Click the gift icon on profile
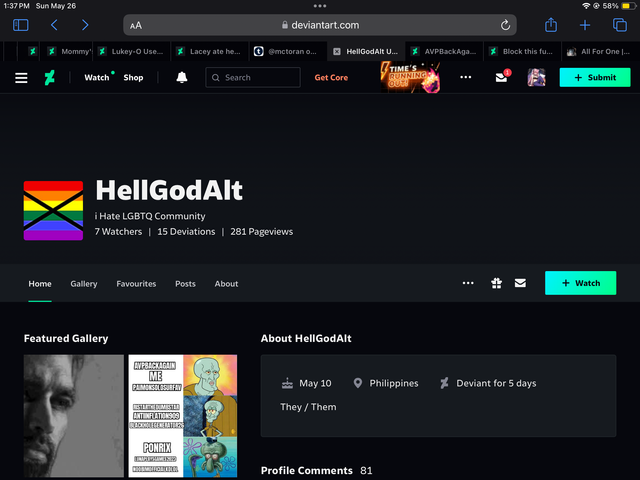 496,283
